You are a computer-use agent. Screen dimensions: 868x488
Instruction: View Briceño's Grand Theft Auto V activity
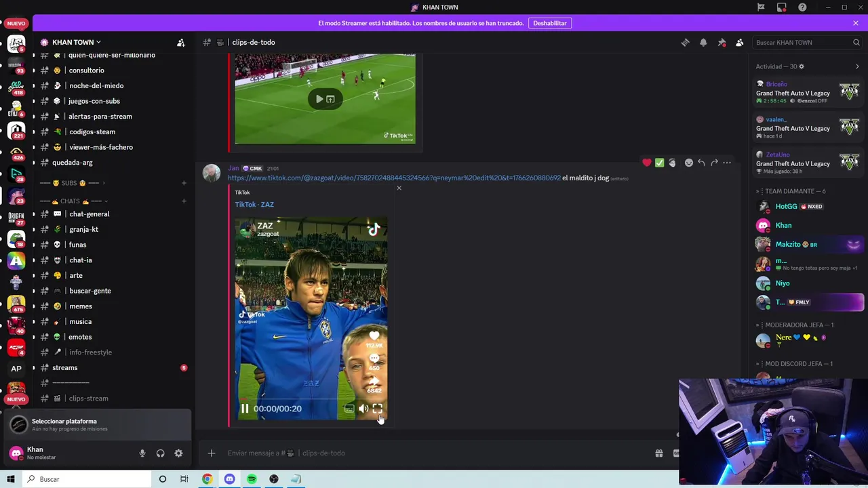click(808, 92)
